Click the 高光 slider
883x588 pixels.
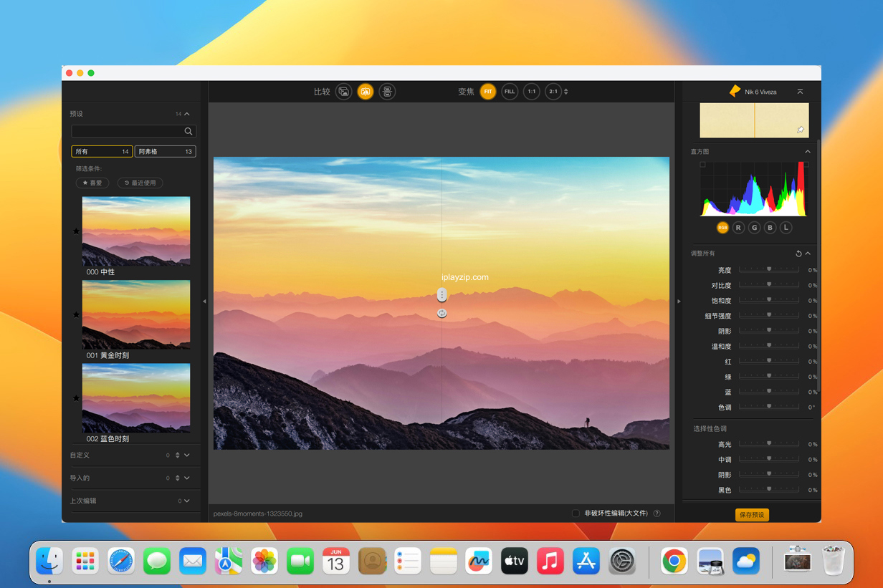click(x=769, y=444)
